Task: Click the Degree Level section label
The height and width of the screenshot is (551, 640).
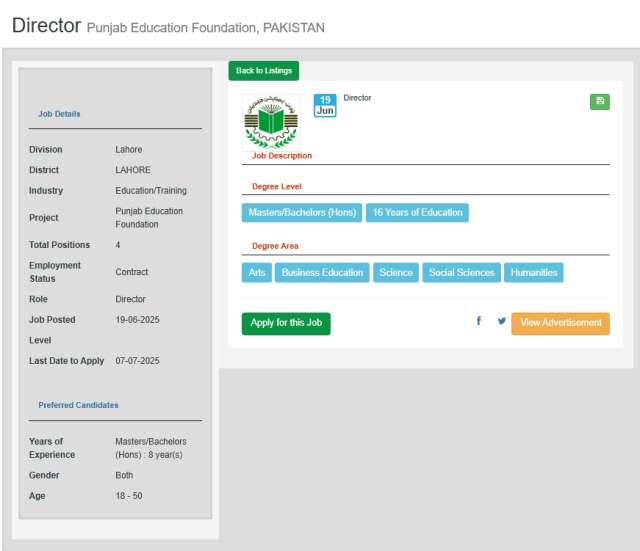Action: [276, 187]
